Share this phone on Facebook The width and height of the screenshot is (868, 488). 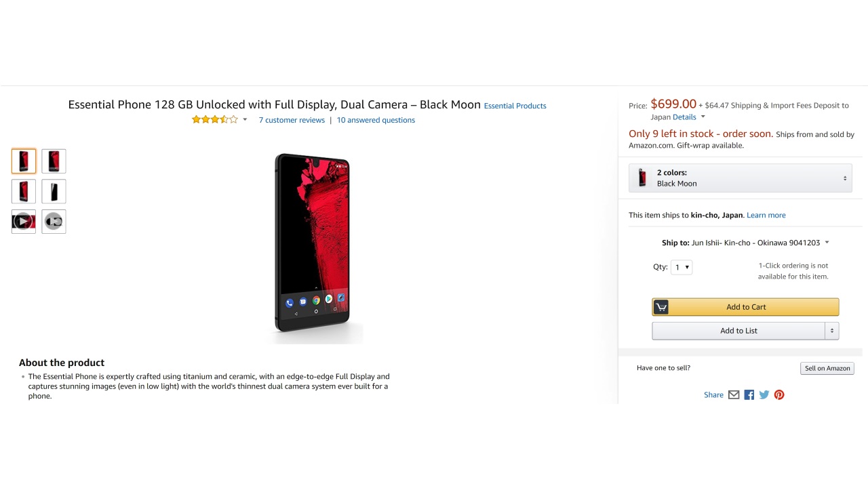(x=749, y=395)
